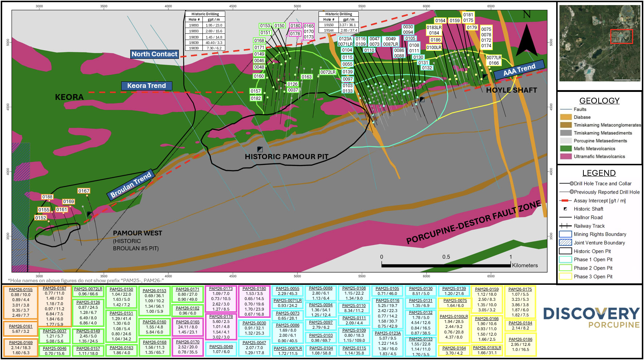
Task: Click the Broulan Trend label
Action: (131, 185)
